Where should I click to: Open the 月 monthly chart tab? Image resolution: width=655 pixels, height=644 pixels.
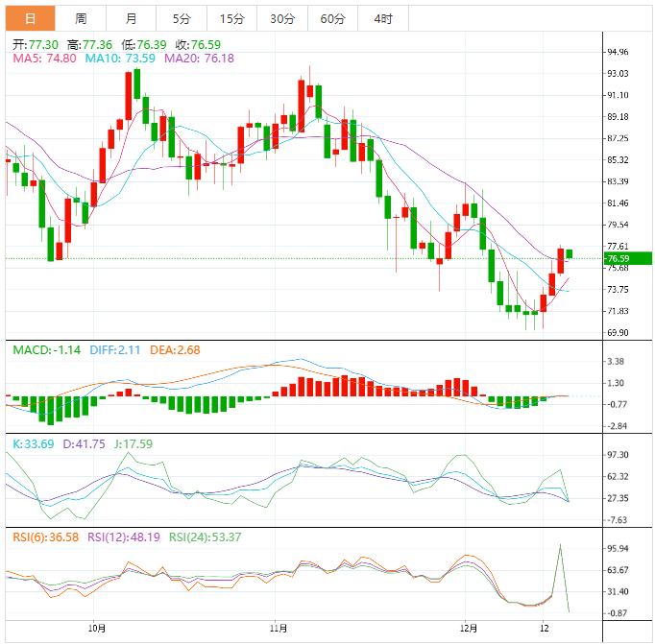131,19
